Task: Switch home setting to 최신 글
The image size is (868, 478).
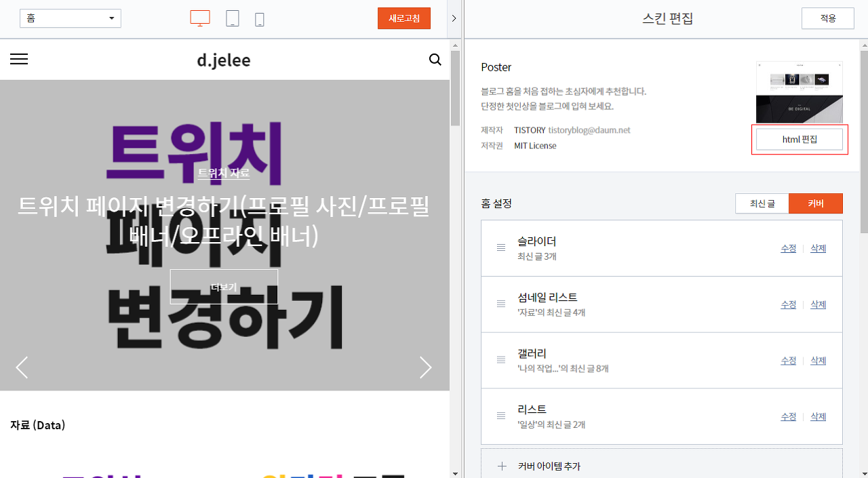Action: click(762, 203)
